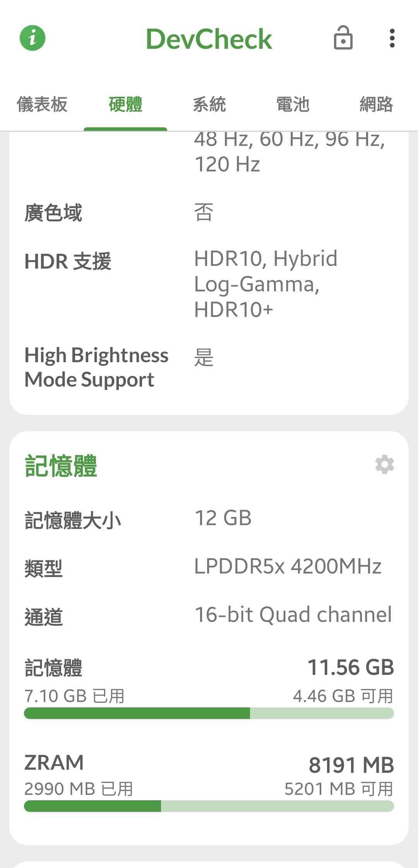
Task: Switch to the 儀表板 tab
Action: coord(42,104)
